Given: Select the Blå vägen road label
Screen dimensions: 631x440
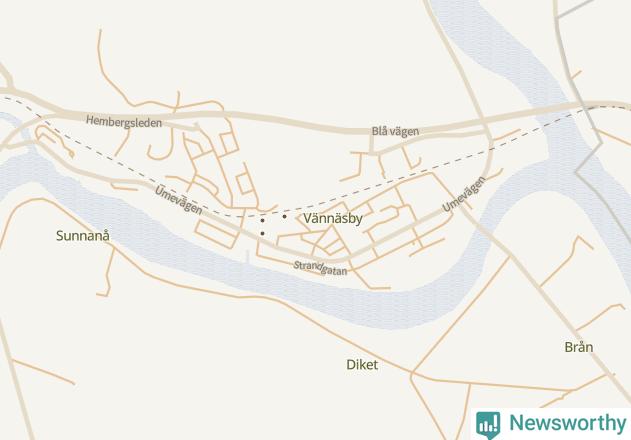Looking at the screenshot, I should tap(395, 131).
